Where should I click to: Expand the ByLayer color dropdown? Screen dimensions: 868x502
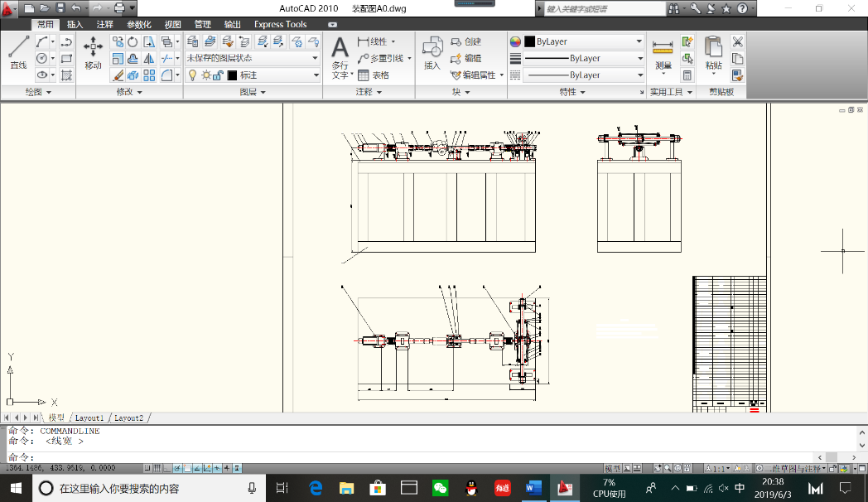point(639,41)
